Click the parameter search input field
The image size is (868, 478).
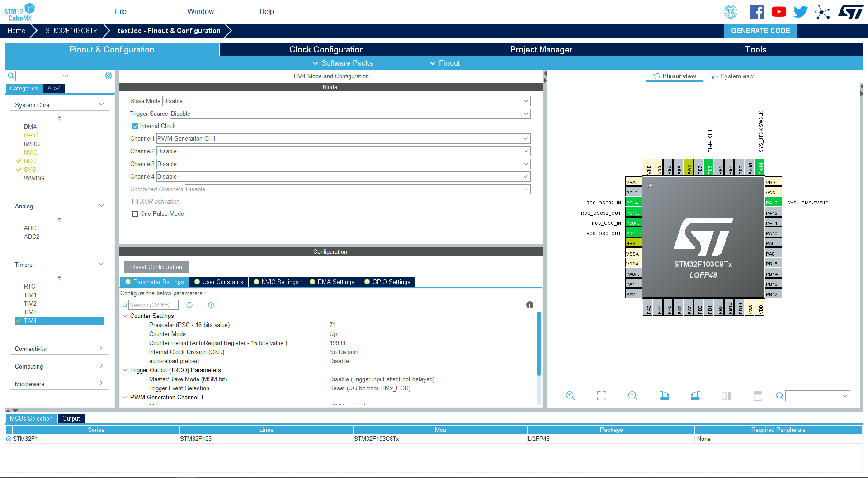coord(153,305)
